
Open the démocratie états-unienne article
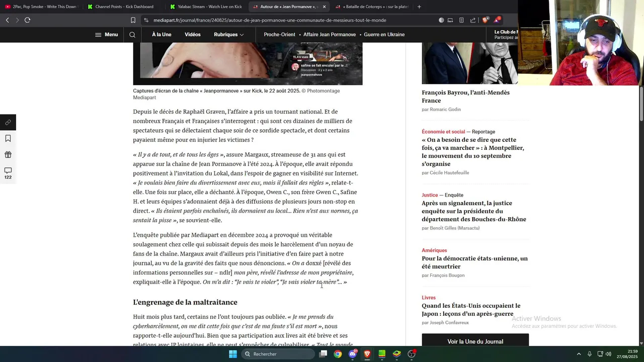(474, 262)
